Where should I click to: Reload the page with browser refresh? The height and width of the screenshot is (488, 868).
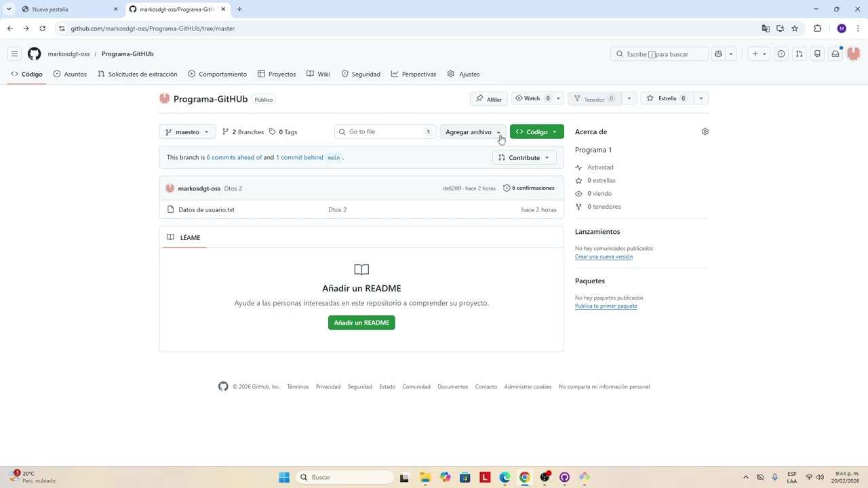click(x=42, y=28)
